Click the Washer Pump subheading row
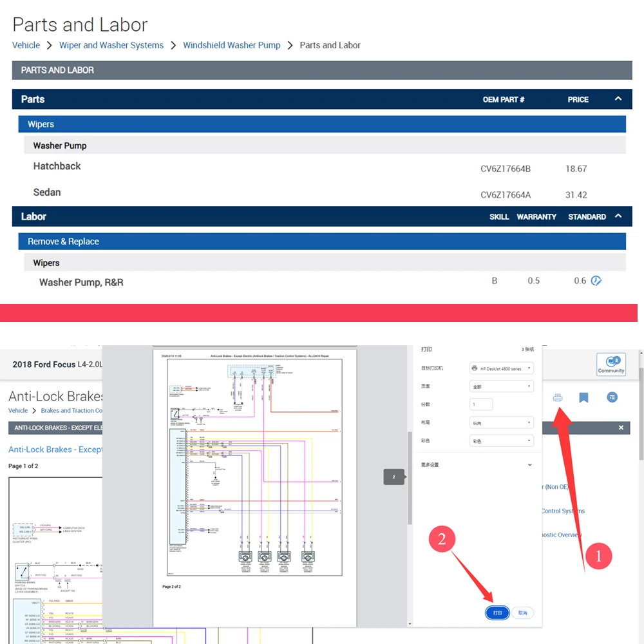644x644 pixels. (x=325, y=146)
